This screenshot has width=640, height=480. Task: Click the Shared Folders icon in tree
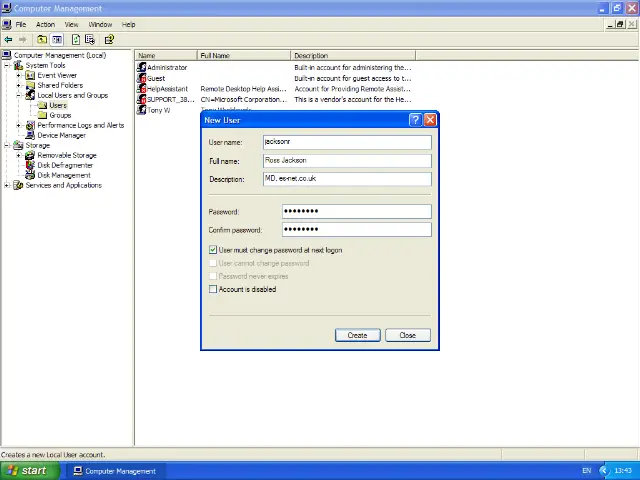[x=30, y=85]
